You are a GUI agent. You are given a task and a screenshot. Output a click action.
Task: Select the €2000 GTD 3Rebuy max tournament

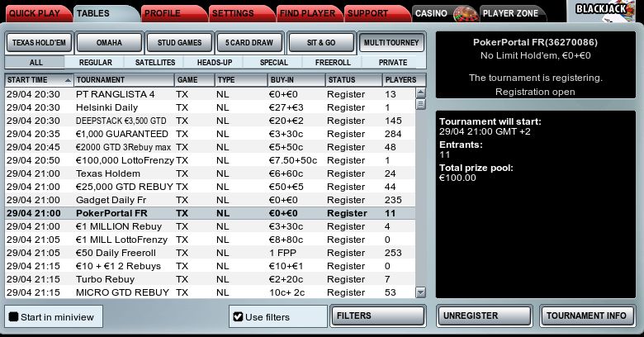pos(210,147)
